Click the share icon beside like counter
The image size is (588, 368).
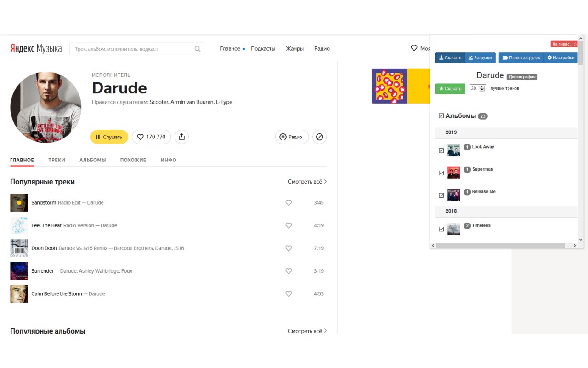[x=181, y=137]
